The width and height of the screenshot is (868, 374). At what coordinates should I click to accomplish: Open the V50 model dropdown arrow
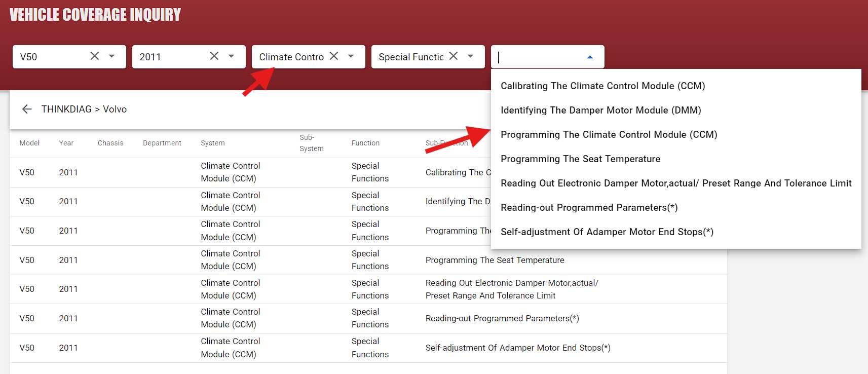(x=111, y=56)
